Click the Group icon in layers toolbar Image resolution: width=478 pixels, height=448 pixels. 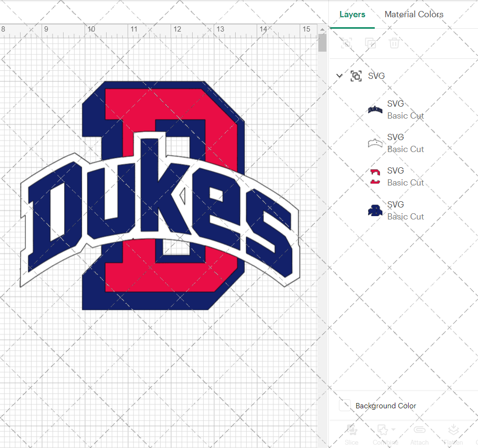346,43
